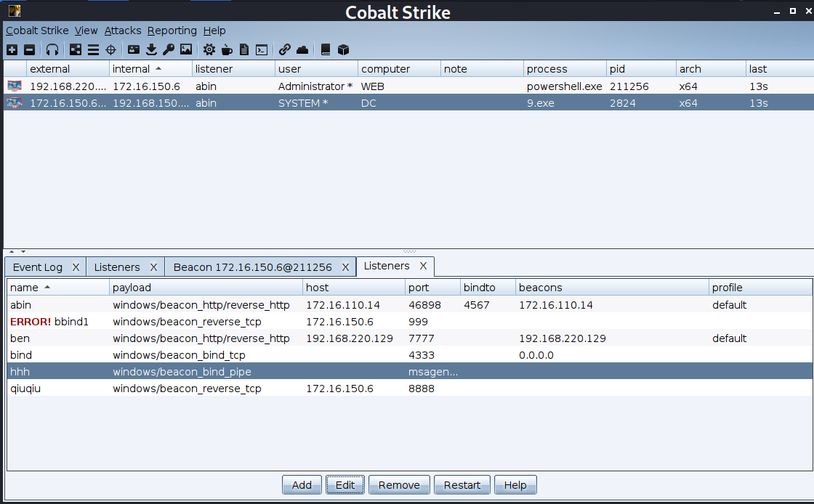Switch to the first Listeners tab
Viewport: 814px width, 504px height.
(117, 267)
